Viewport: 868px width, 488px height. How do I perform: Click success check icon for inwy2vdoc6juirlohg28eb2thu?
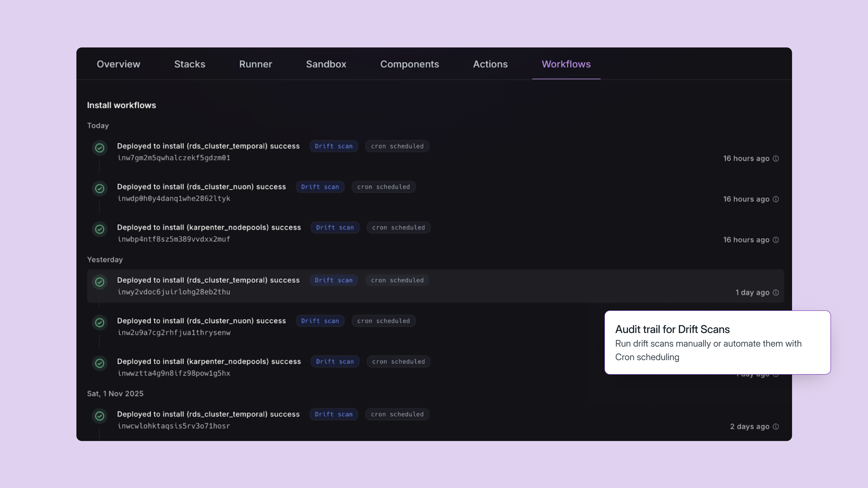[99, 282]
